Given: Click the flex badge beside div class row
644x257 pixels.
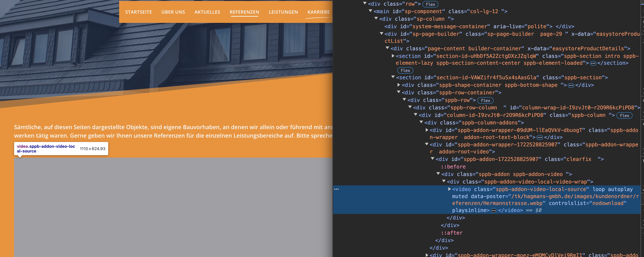Looking at the screenshot, I should (430, 4).
